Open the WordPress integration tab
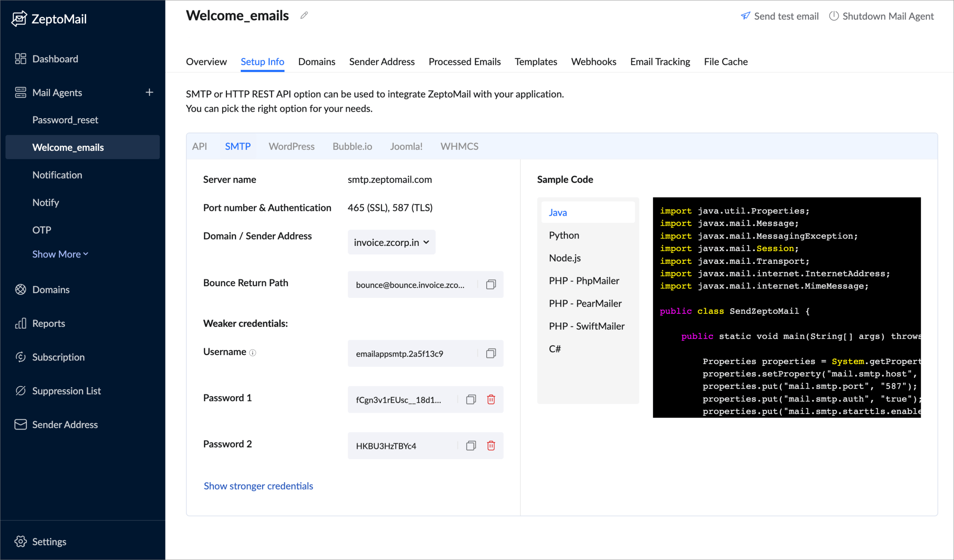Image resolution: width=954 pixels, height=560 pixels. point(291,146)
